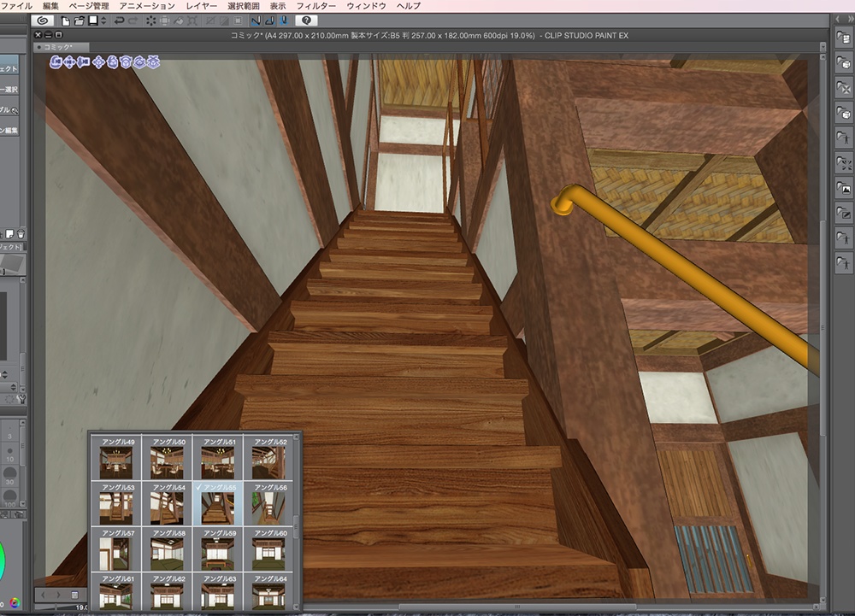
Task: Open the first material folder with list icon
Action: 844,38
